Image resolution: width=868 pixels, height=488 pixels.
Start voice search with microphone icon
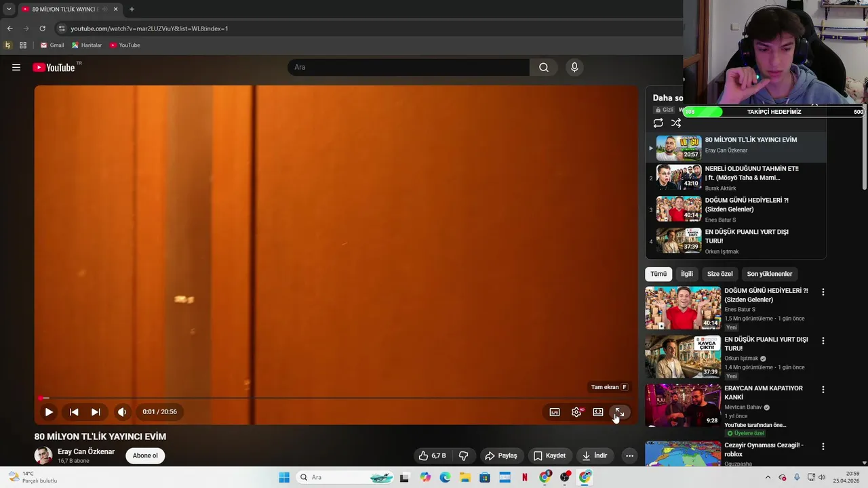click(574, 67)
